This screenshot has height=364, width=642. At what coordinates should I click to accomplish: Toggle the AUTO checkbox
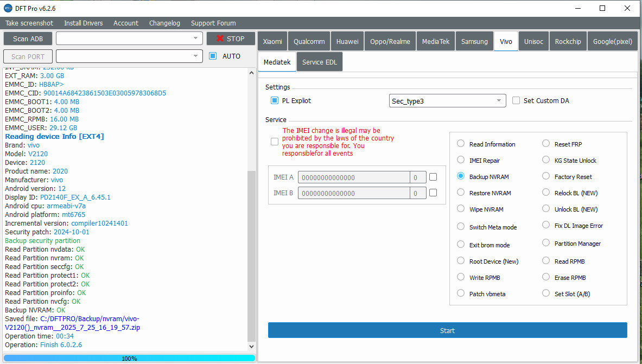tap(213, 56)
